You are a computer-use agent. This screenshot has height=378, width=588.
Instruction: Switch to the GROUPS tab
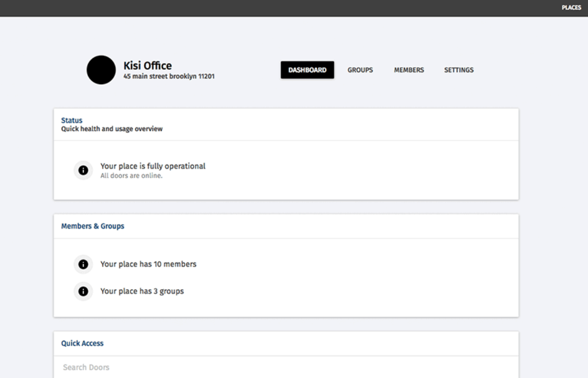coord(360,70)
